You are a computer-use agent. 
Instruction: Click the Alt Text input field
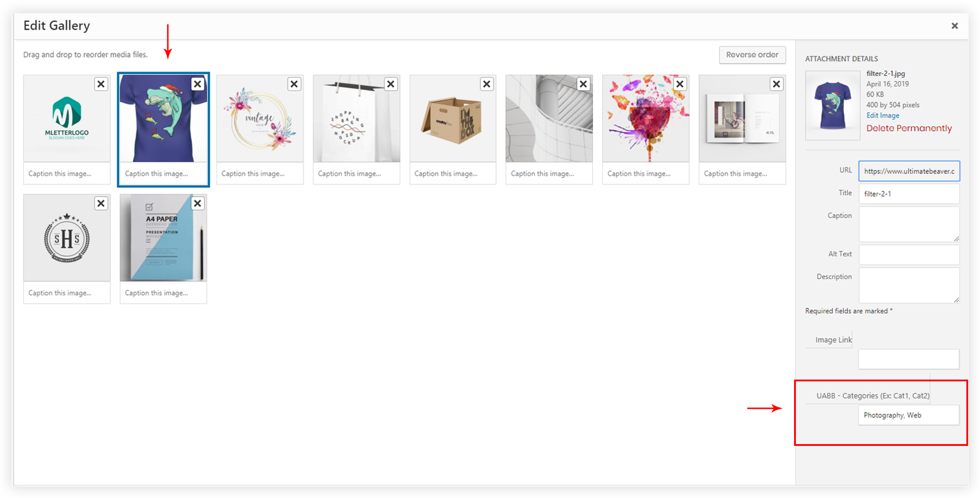click(x=909, y=255)
